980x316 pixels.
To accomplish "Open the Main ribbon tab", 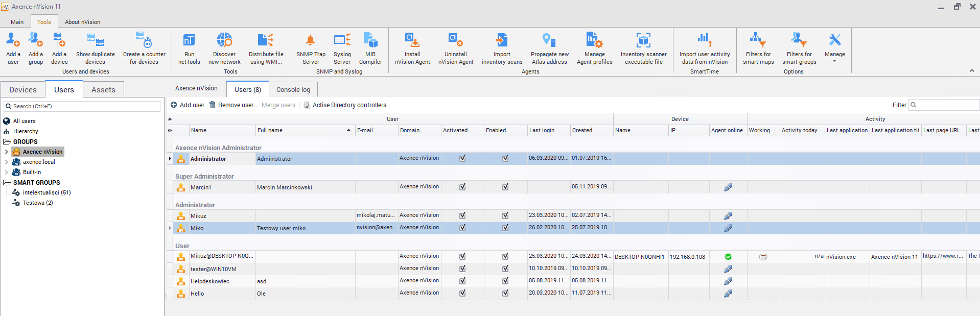I will click(x=17, y=22).
